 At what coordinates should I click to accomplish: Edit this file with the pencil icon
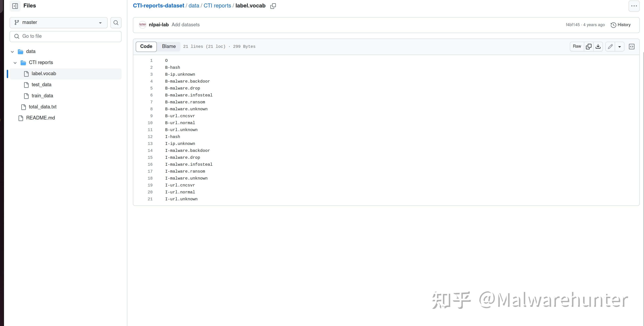(x=610, y=46)
